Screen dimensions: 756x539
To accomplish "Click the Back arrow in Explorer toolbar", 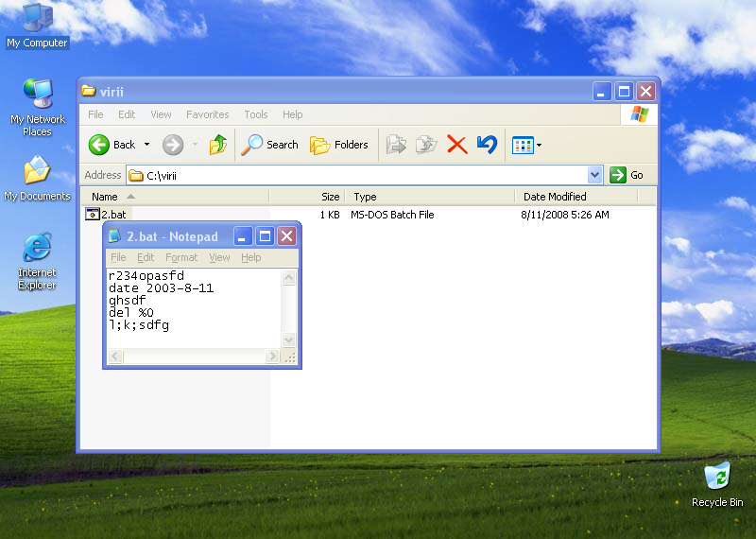I will point(99,145).
